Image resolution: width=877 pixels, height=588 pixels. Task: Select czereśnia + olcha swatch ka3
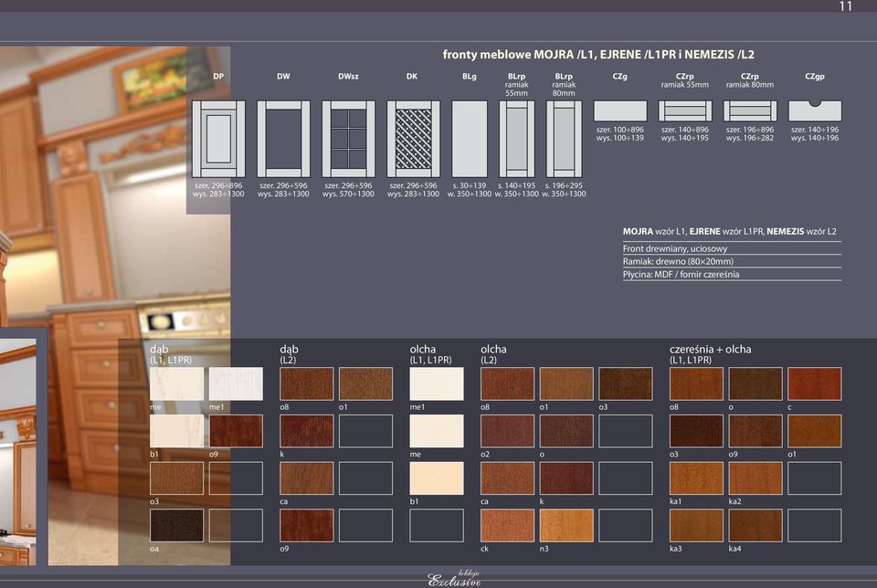point(696,525)
